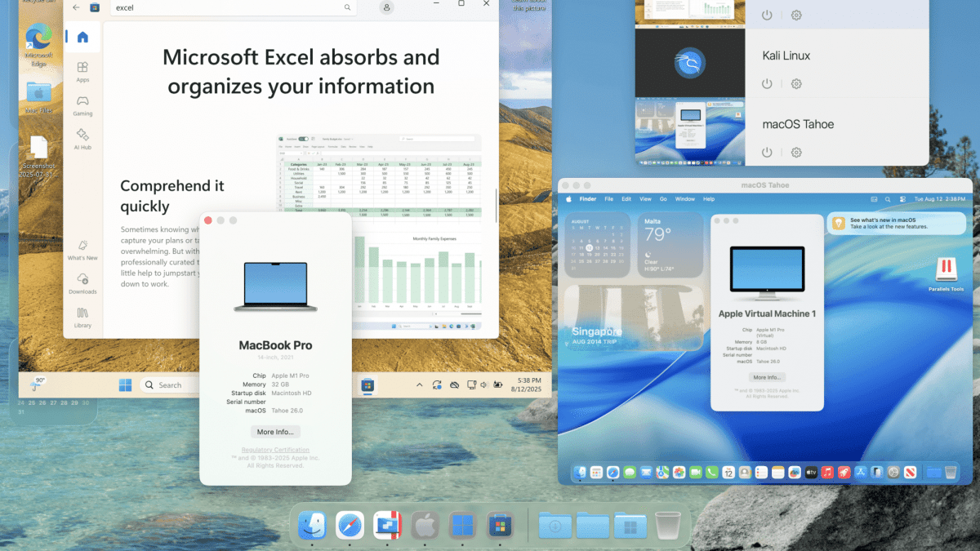Launch Photos from the macOS Tahoe dock
Screen dimensions: 980x551
point(678,472)
